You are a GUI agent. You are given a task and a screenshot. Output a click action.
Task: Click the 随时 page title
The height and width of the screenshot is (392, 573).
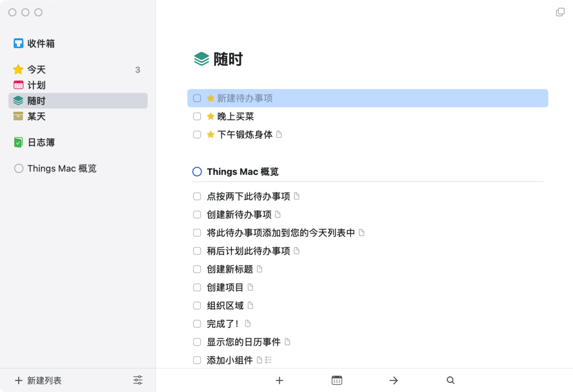(228, 59)
